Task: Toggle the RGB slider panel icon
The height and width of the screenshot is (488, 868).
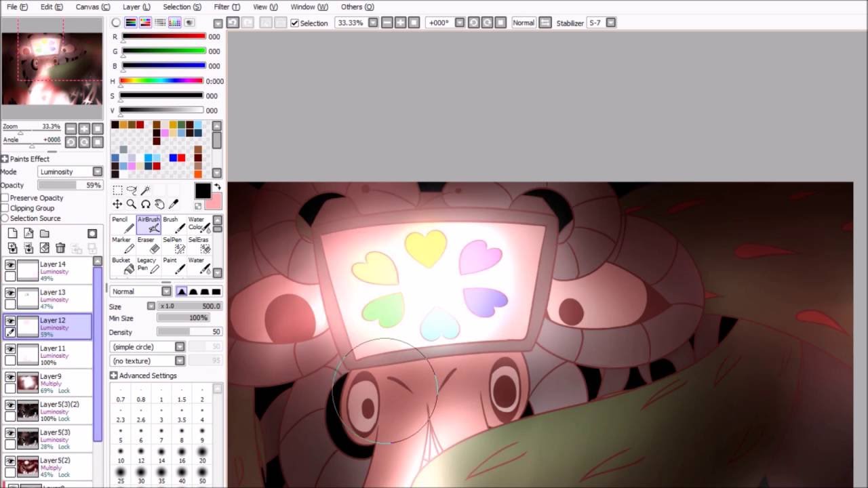Action: (131, 22)
